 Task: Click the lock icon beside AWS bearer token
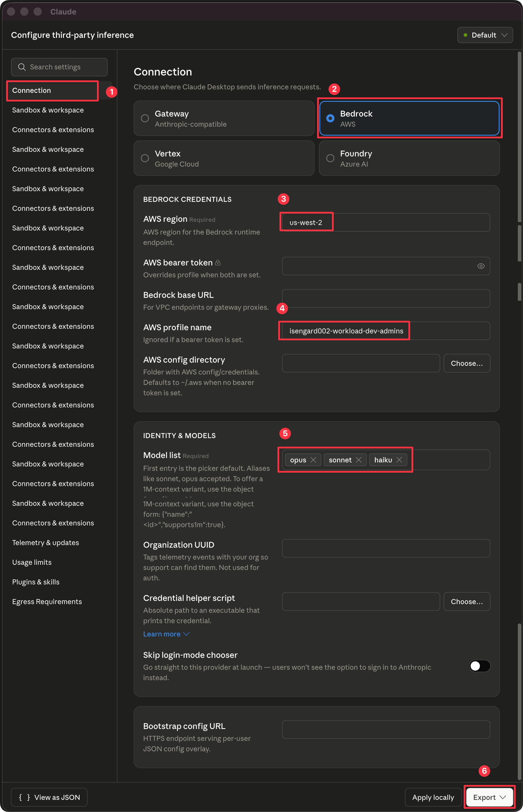(218, 262)
